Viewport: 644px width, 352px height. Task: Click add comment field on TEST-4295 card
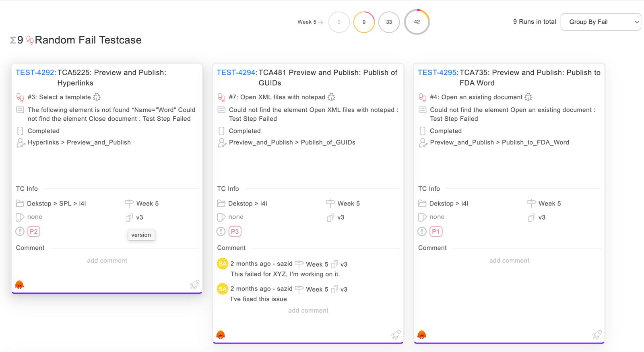(509, 261)
